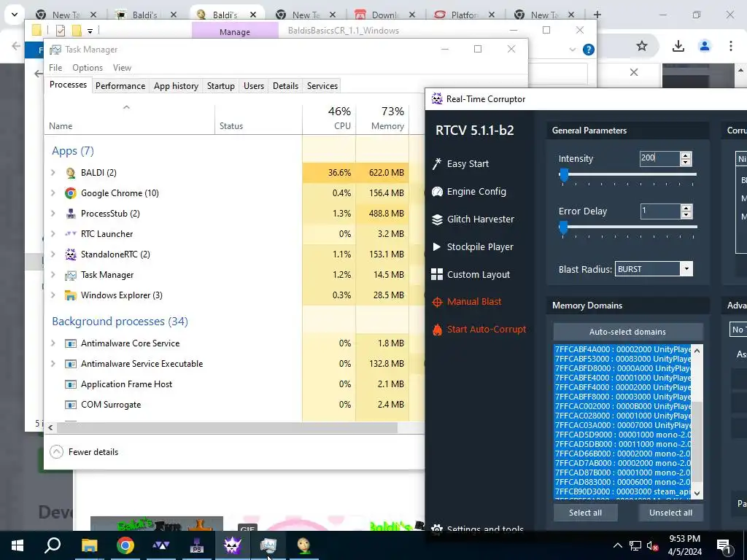Image resolution: width=747 pixels, height=560 pixels.
Task: Open Engine Config in RTCV
Action: click(469, 192)
